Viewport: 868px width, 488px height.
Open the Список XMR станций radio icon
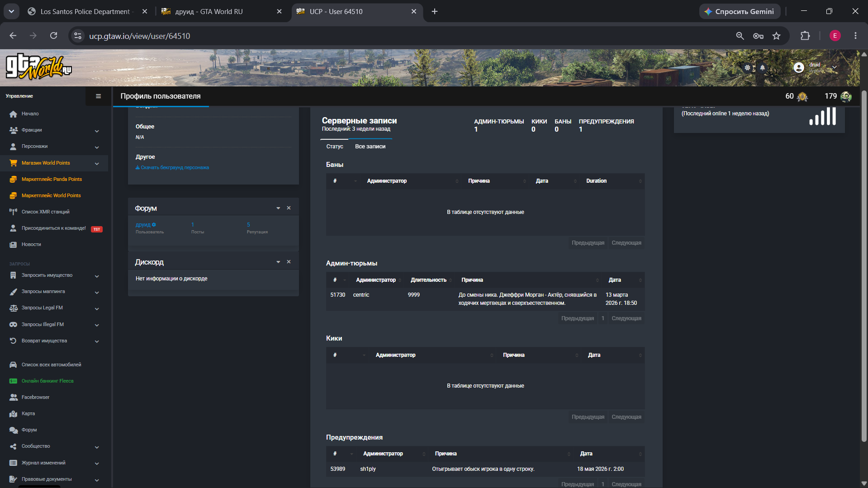click(13, 212)
